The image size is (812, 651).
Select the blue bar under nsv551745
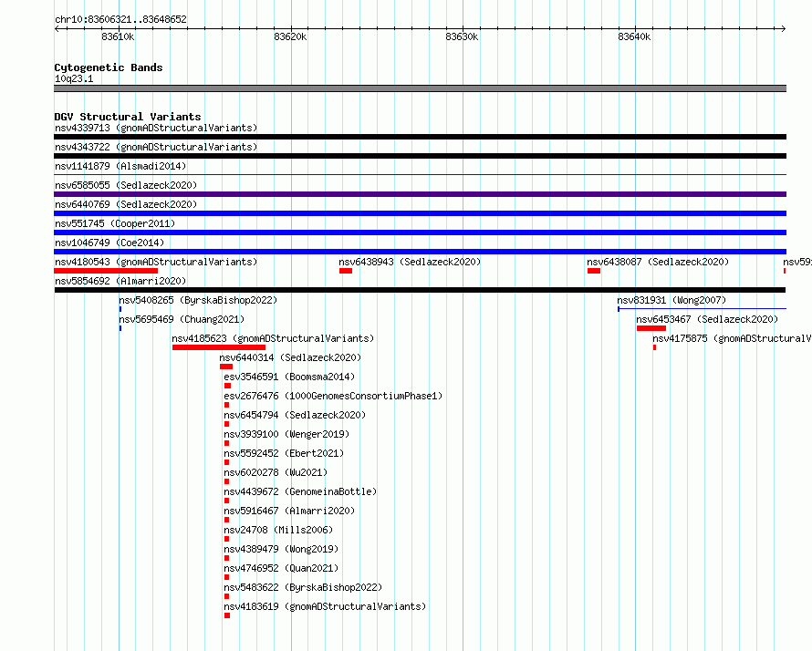pyautogui.click(x=420, y=232)
